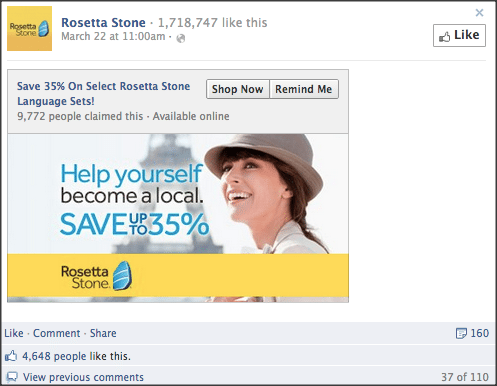Click the Available online text
497x386 pixels.
(191, 116)
